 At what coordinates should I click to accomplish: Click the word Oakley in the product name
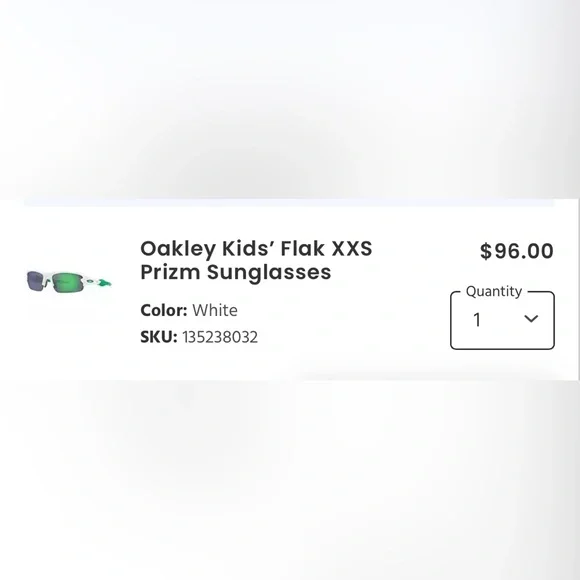point(178,249)
